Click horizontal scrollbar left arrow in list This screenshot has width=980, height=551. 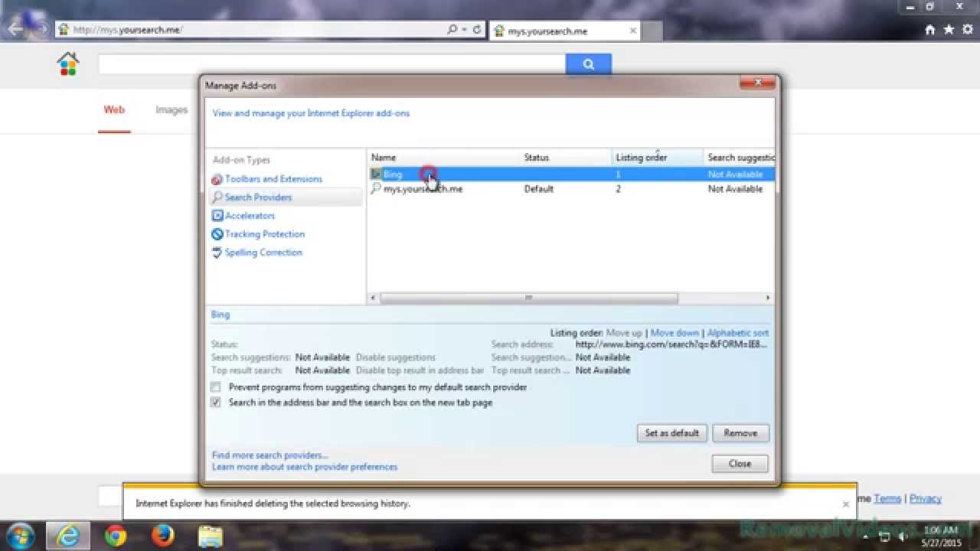[374, 298]
